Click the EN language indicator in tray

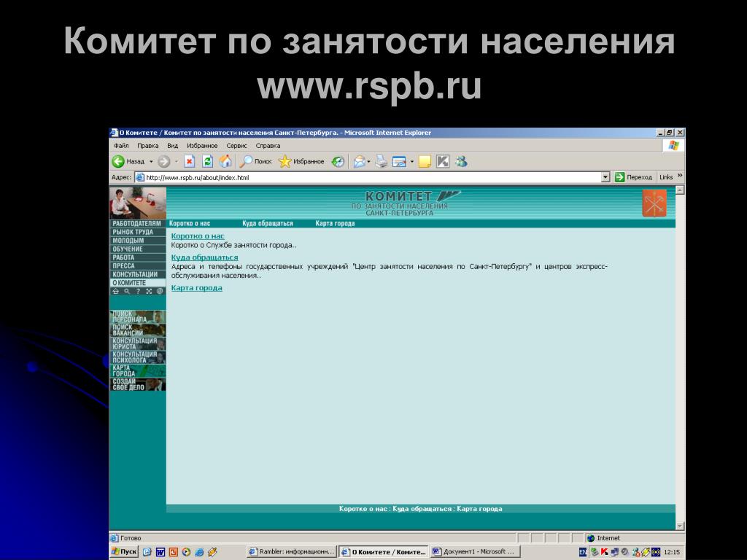tap(583, 552)
